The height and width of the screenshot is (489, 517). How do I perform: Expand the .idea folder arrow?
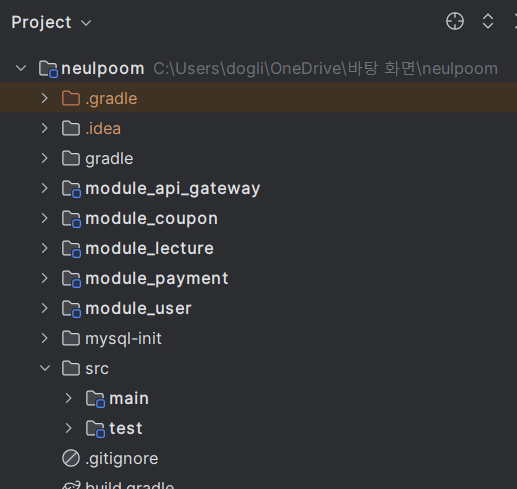pyautogui.click(x=45, y=128)
